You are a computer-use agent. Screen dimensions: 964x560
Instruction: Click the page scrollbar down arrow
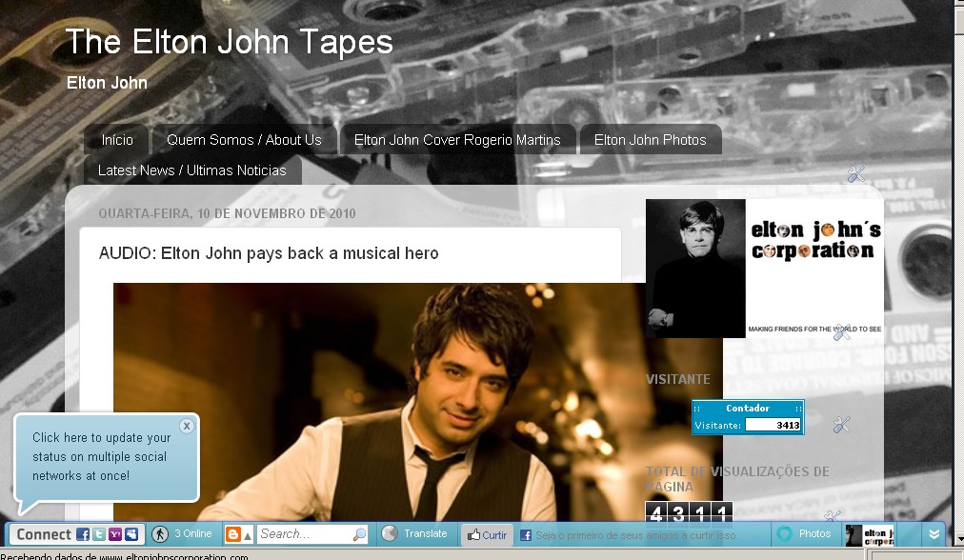[x=958, y=538]
